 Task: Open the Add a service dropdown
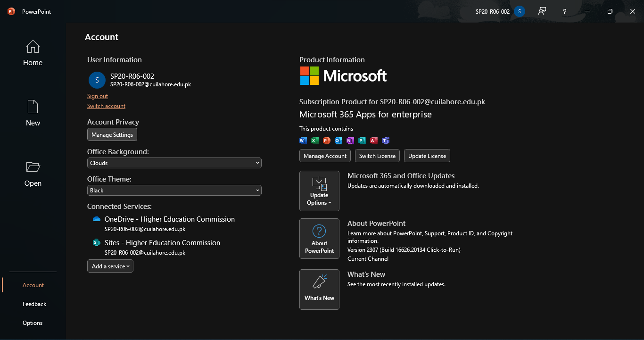(x=110, y=266)
